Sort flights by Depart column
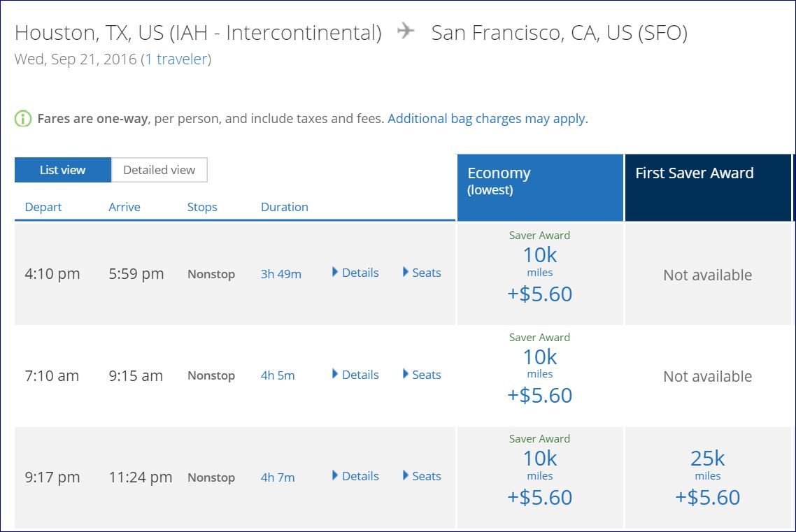The width and height of the screenshot is (796, 532). click(x=43, y=207)
